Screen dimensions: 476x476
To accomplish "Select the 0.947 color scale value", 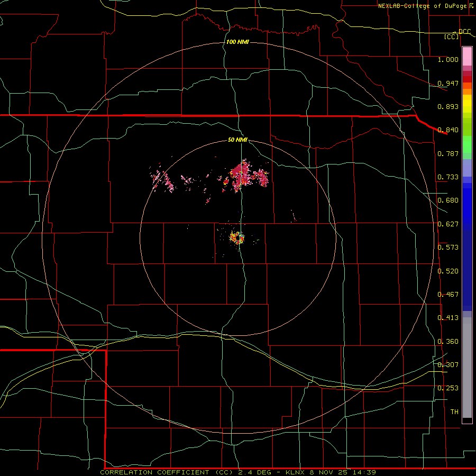I will 448,83.
